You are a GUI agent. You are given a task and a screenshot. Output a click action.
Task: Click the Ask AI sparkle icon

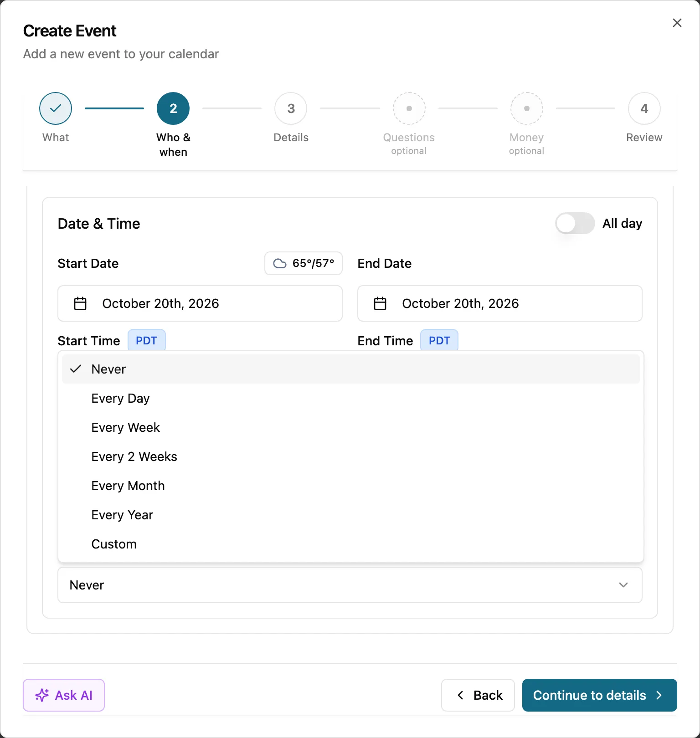pos(42,695)
